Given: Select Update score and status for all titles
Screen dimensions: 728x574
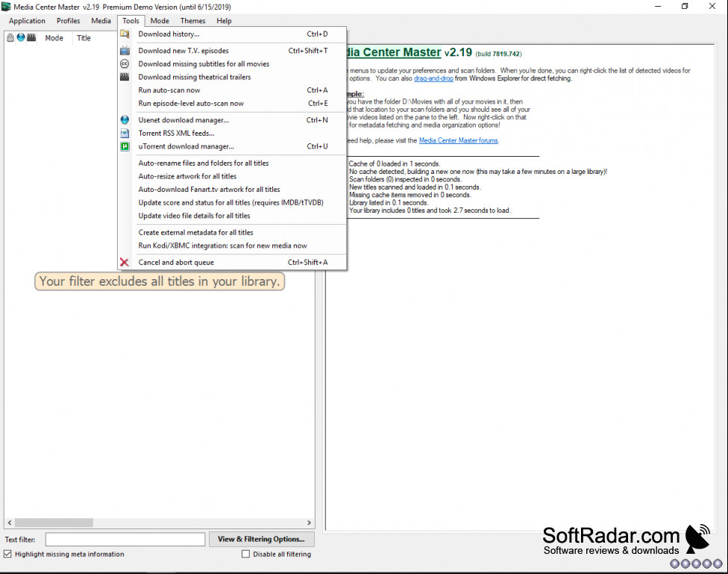Looking at the screenshot, I should 232,202.
